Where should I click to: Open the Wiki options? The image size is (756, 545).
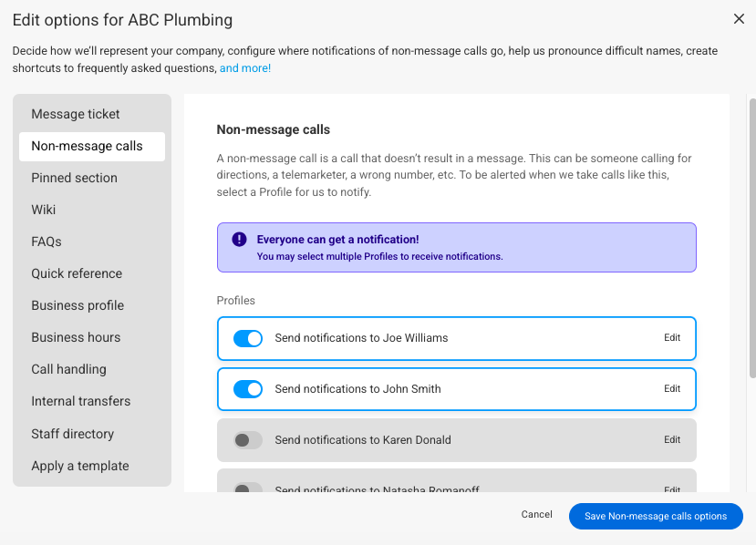(44, 210)
